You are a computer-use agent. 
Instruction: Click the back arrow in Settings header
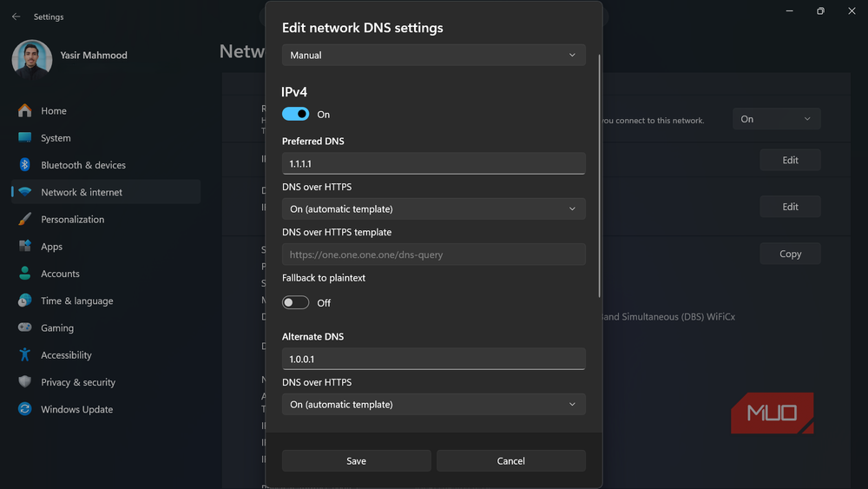[16, 17]
